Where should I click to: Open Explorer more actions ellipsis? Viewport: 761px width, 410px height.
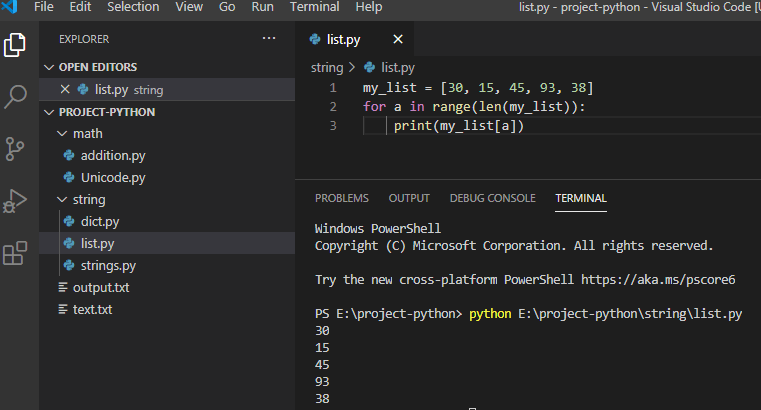[x=269, y=38]
